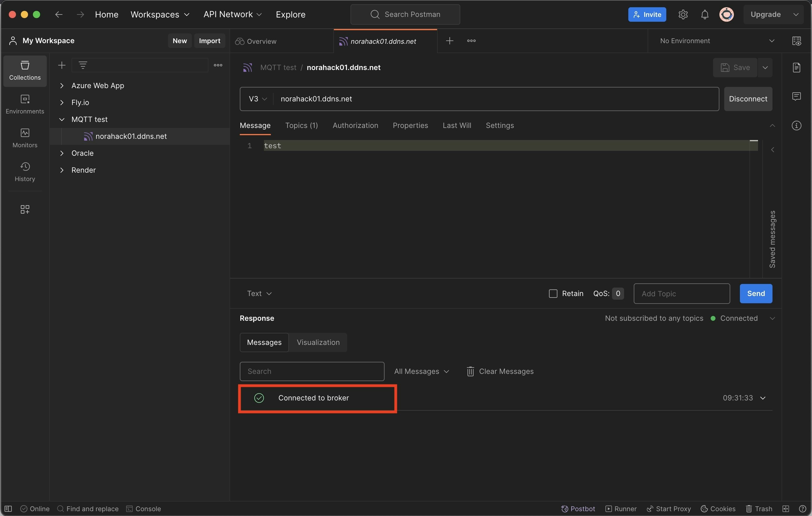The image size is (812, 516).
Task: Open Postman settings gear icon
Action: [x=683, y=14]
